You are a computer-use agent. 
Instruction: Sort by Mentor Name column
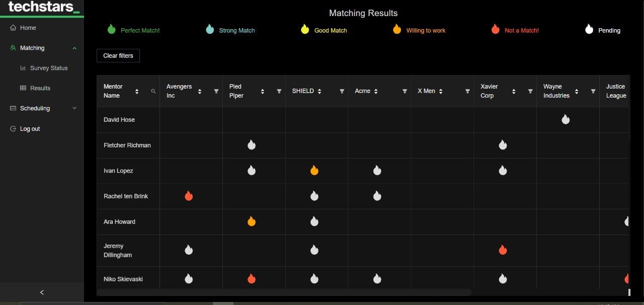pyautogui.click(x=137, y=91)
